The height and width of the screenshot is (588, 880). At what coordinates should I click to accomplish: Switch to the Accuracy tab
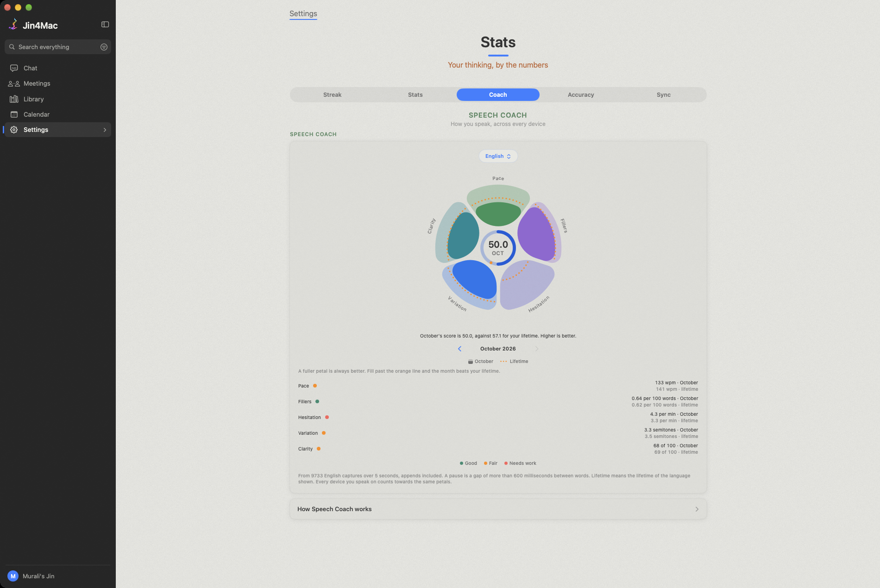tap(581, 94)
